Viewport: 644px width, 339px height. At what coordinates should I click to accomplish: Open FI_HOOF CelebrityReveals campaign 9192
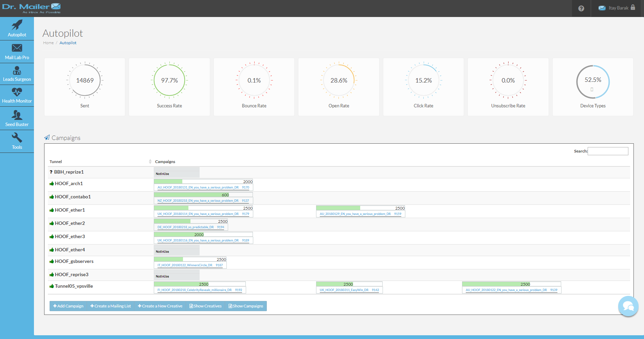point(200,290)
